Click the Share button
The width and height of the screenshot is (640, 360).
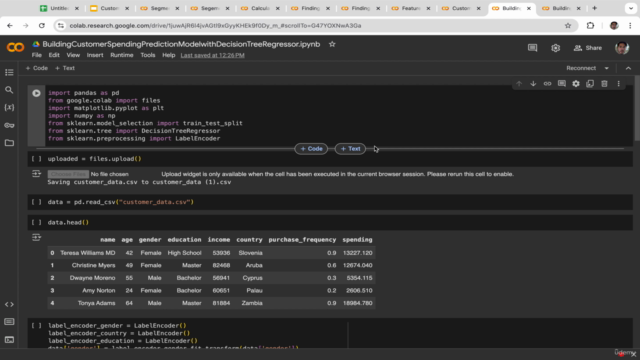pyautogui.click(x=588, y=48)
